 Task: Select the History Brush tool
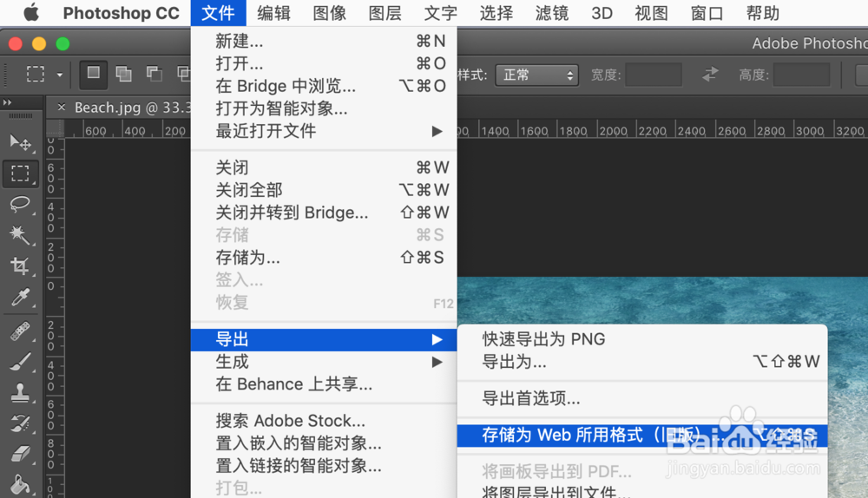21,424
